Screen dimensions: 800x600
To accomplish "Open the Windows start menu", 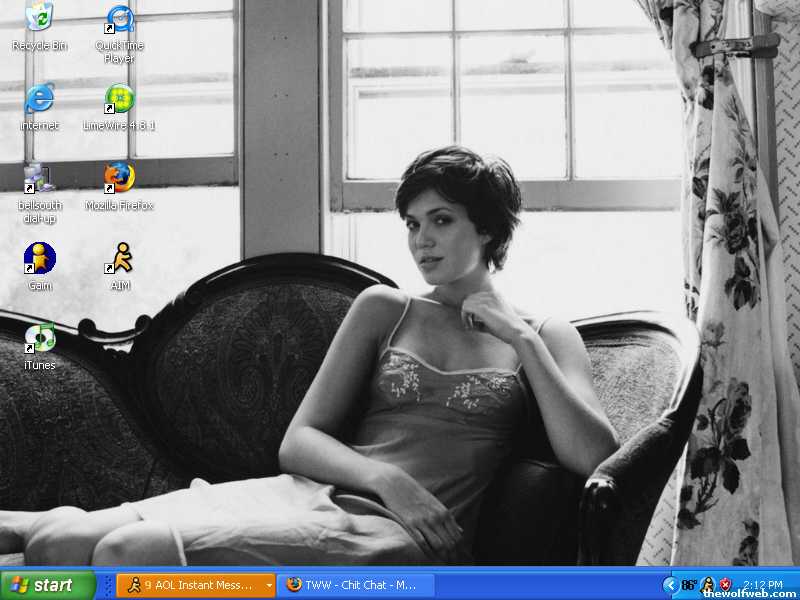I will click(48, 585).
